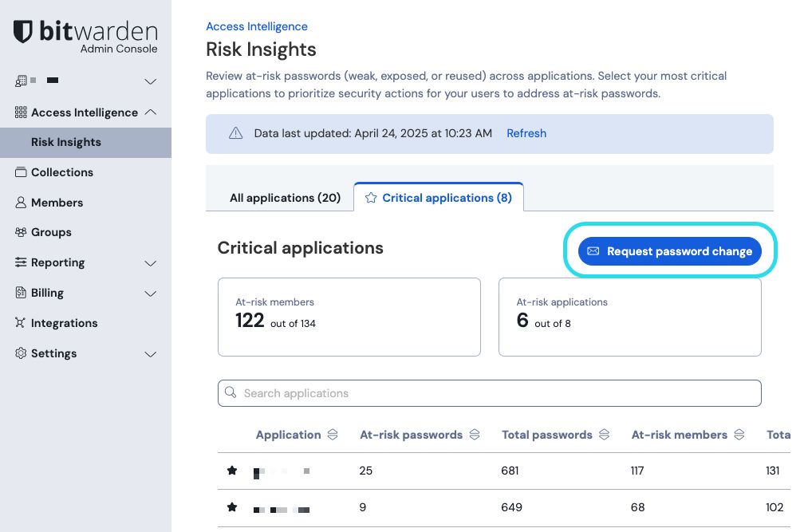Click the Settings gear icon
The image size is (808, 532).
(x=21, y=353)
